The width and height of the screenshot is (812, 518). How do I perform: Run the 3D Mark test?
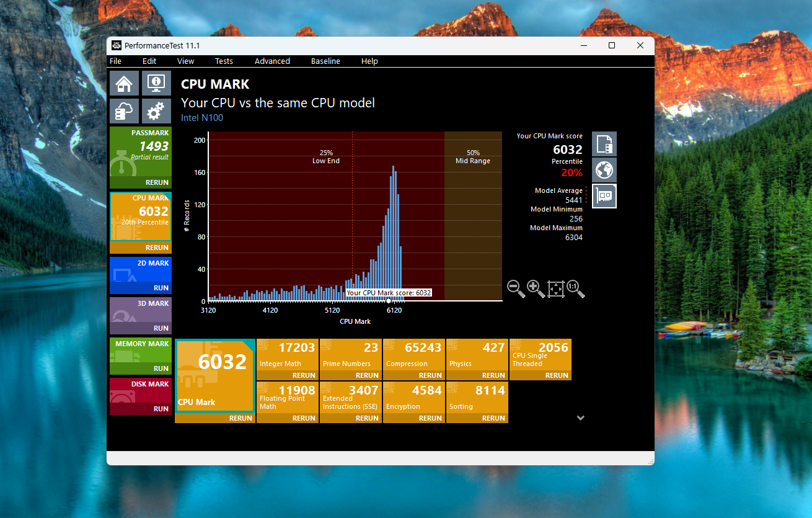(161, 328)
